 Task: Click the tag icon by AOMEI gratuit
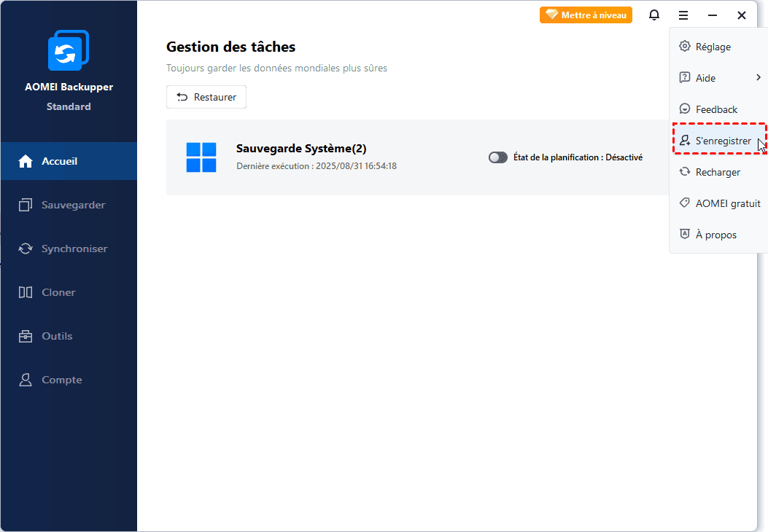click(685, 203)
